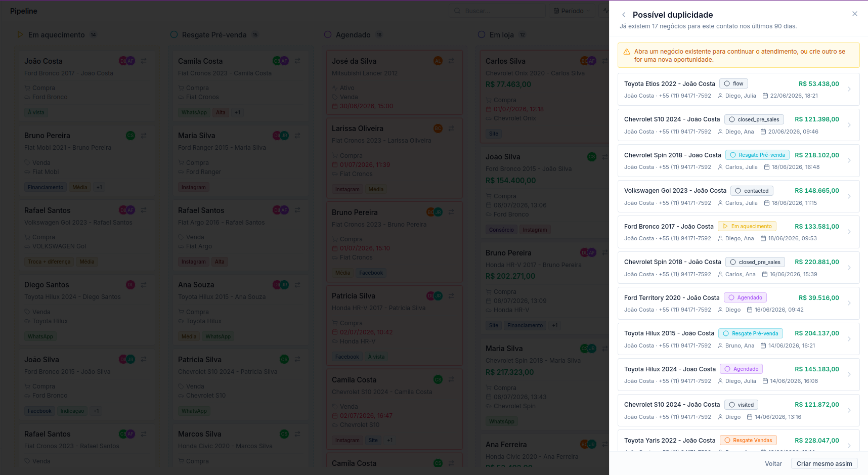This screenshot has height=475, width=868.
Task: Click the swap icon on Bruno Pereira's Fiat Cronos card
Action: point(451,212)
